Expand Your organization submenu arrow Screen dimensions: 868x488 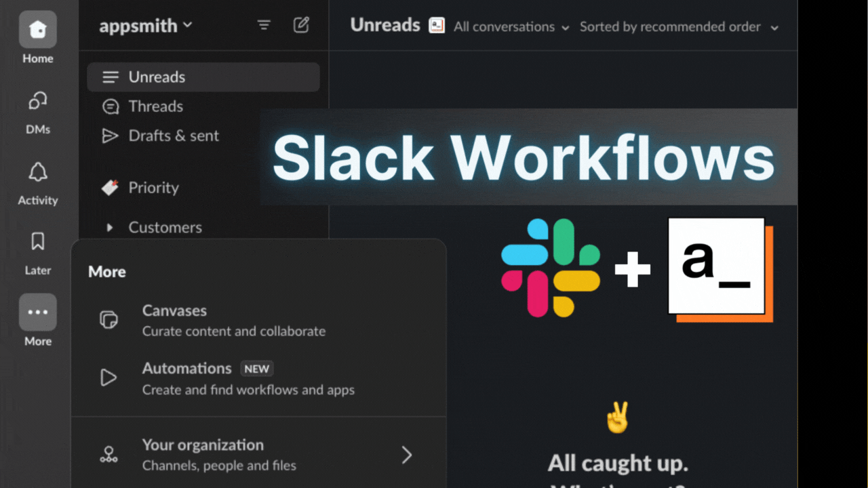(406, 455)
